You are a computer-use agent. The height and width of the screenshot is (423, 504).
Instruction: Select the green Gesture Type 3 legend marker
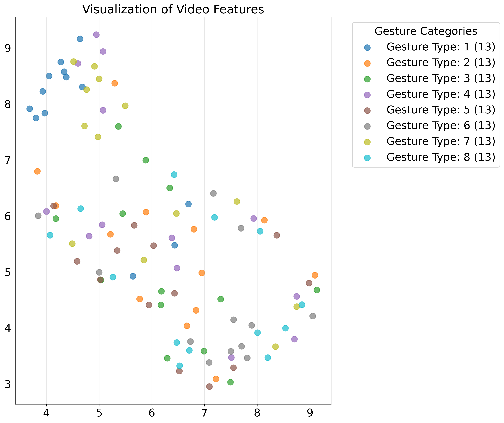tap(367, 79)
